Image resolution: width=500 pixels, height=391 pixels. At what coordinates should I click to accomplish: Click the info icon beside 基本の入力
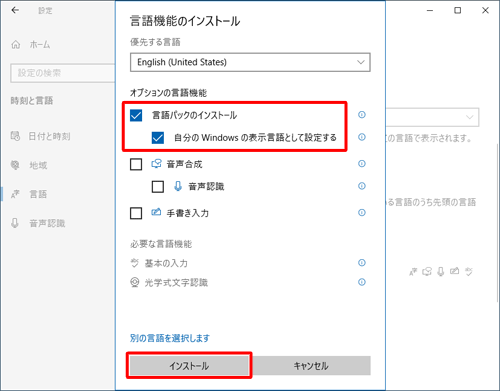362,263
